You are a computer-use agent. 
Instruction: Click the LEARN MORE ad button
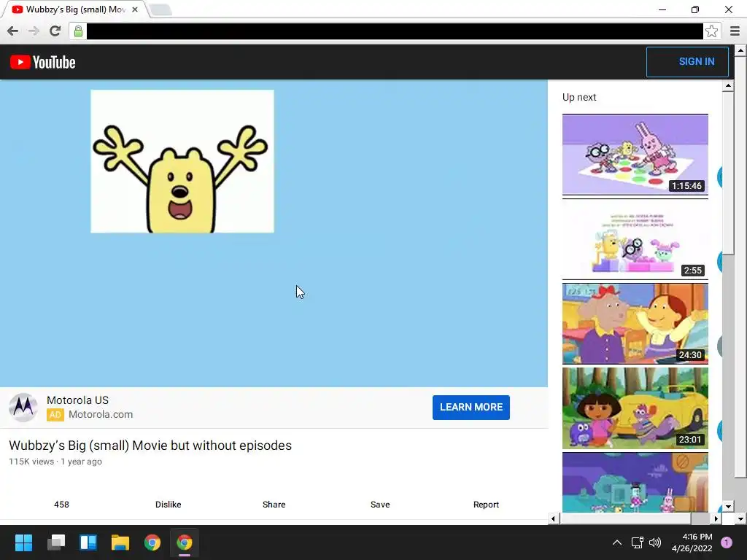tap(471, 407)
